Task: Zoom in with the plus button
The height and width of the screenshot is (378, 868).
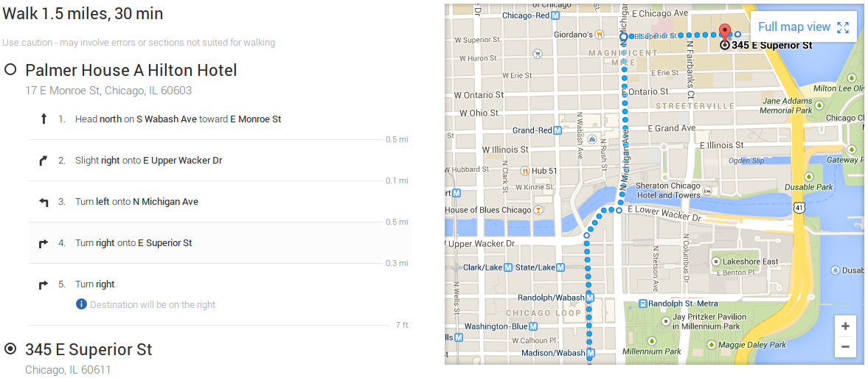Action: pos(845,326)
